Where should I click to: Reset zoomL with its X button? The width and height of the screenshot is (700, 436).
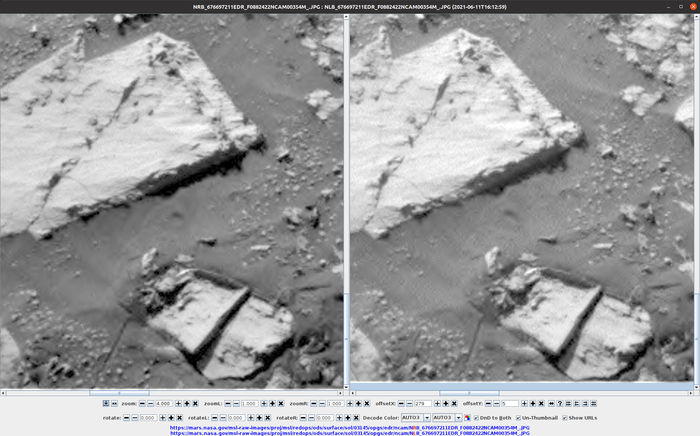[x=281, y=403]
